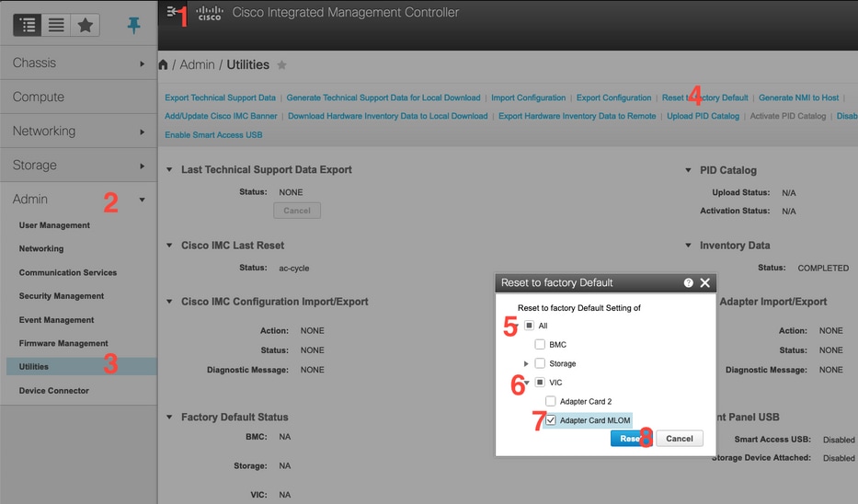
Task: Click Admin in the breadcrumb
Action: click(x=197, y=64)
